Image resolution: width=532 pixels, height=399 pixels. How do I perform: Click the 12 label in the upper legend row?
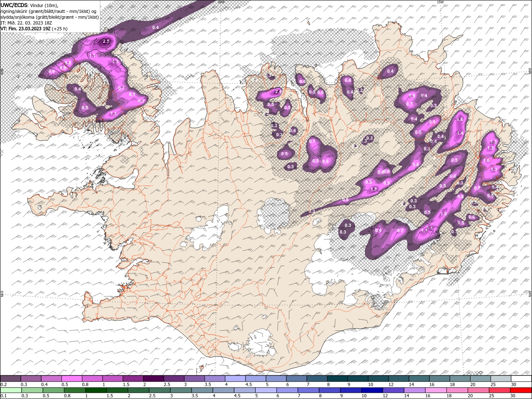tap(391, 384)
